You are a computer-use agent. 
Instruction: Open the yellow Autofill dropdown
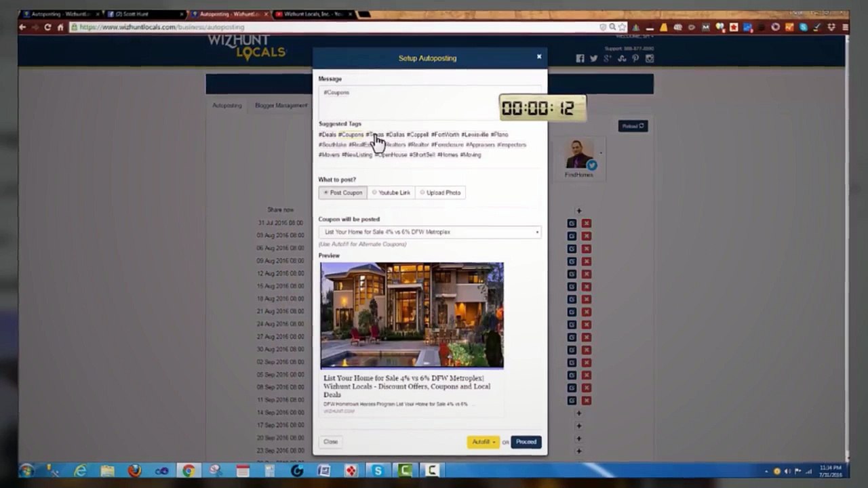click(483, 442)
